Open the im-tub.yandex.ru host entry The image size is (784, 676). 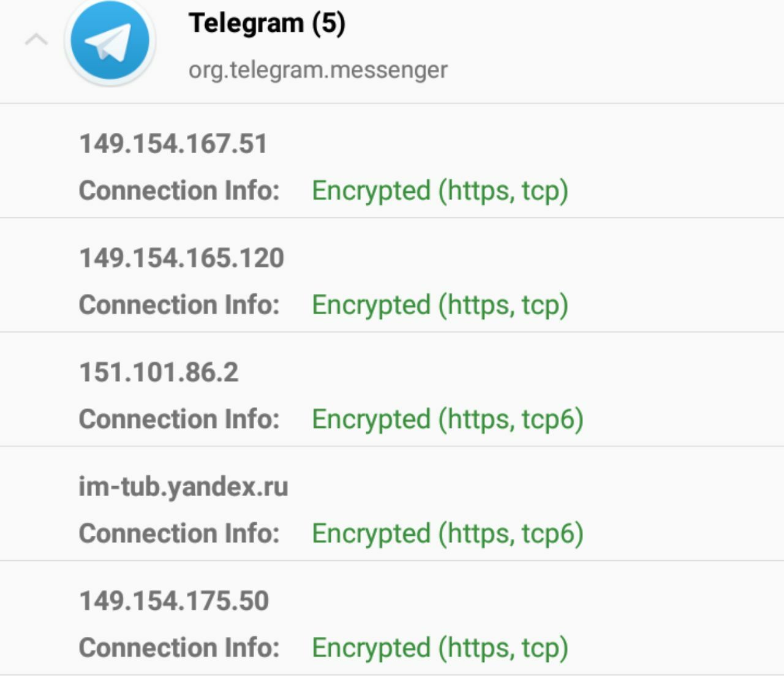pyautogui.click(x=183, y=487)
